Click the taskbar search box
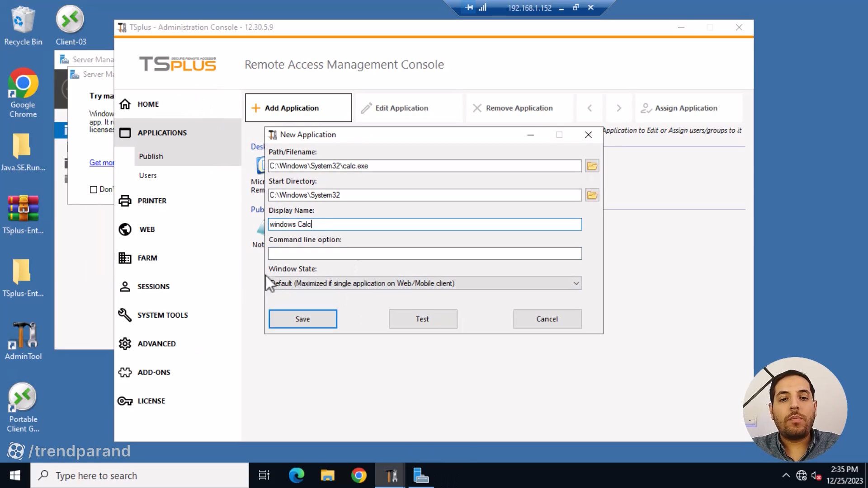This screenshot has height=488, width=868. pyautogui.click(x=140, y=475)
